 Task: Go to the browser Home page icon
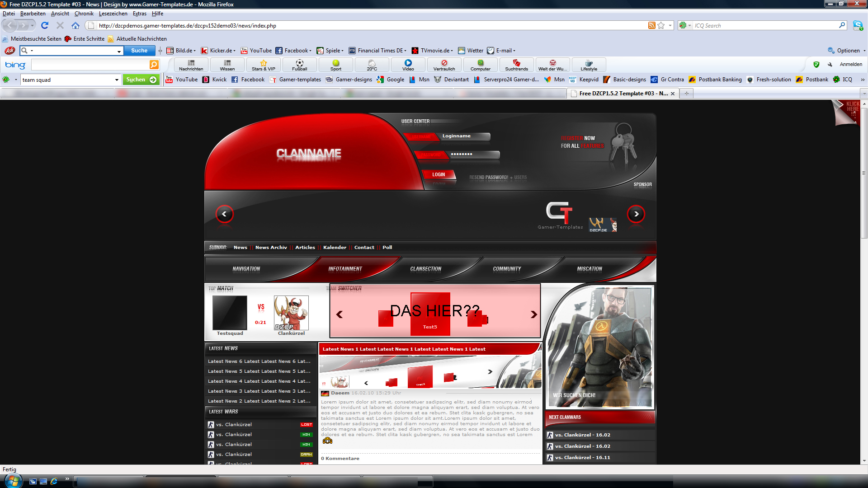click(x=75, y=25)
